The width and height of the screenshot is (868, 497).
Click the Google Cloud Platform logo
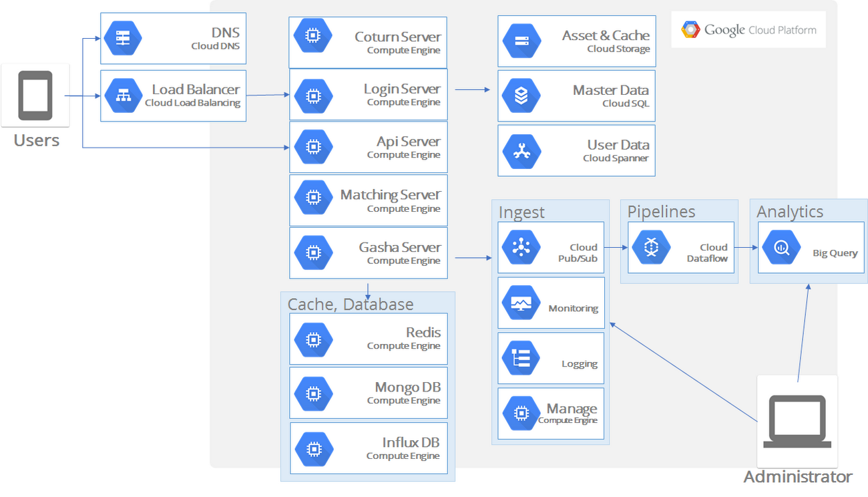(748, 29)
